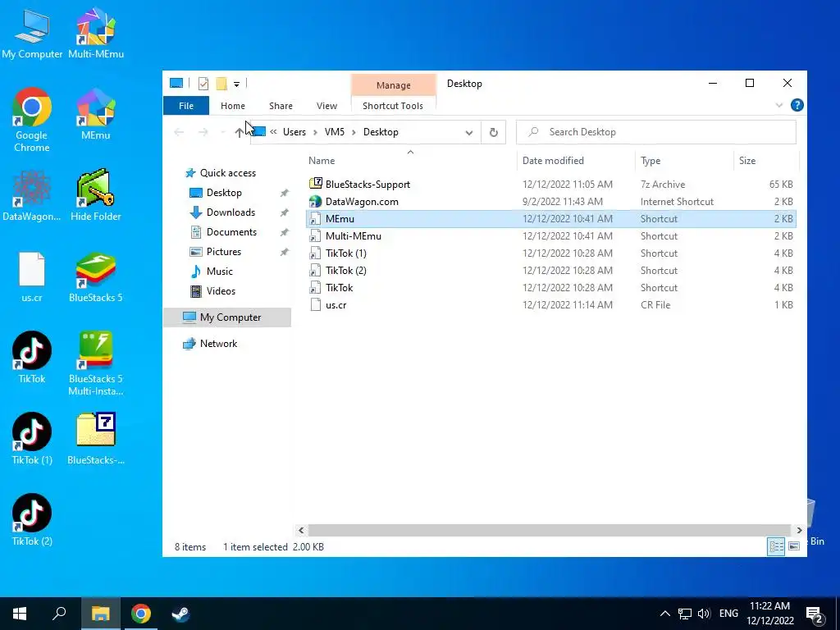Open Videos in navigation pane
The width and height of the screenshot is (840, 630).
coord(221,291)
